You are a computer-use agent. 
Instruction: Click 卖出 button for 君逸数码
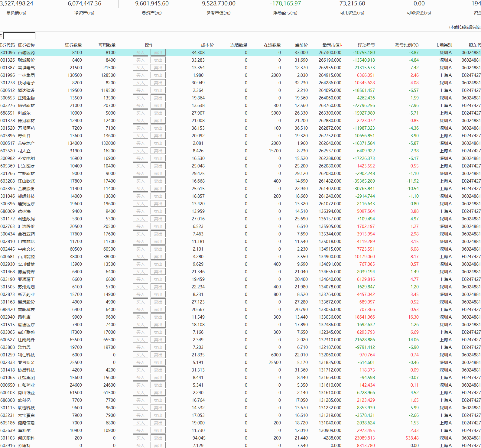click(x=158, y=219)
